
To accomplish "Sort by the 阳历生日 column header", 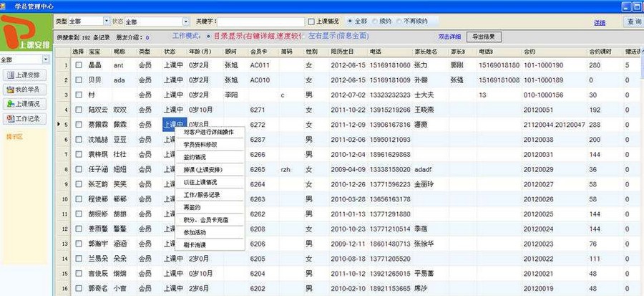I will [348, 52].
